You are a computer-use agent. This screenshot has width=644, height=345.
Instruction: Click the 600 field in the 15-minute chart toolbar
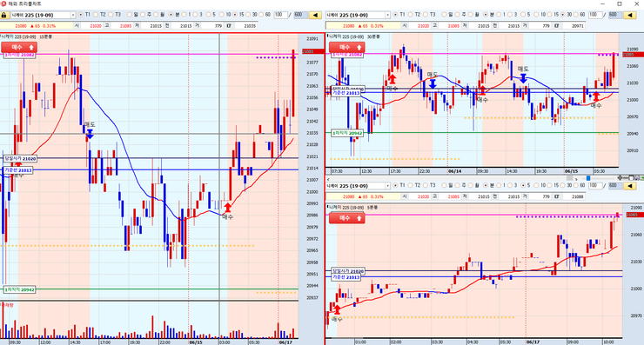(300, 15)
